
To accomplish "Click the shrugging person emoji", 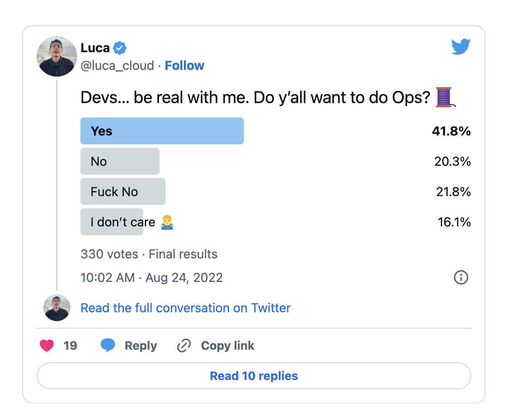I will (167, 222).
